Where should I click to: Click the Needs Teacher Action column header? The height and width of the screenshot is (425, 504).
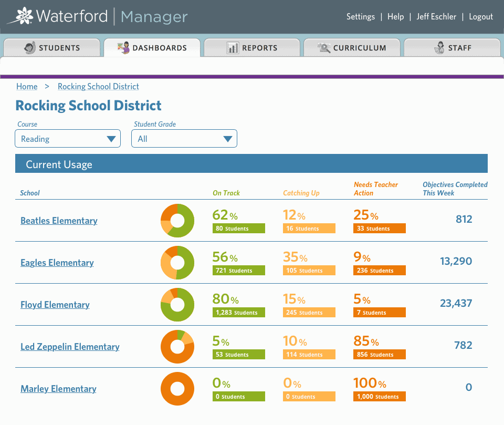tap(376, 189)
